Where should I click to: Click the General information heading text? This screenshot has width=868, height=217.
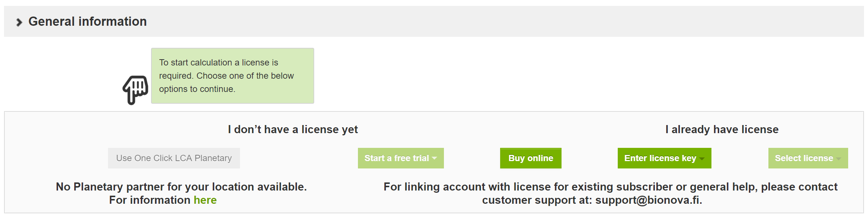point(87,21)
